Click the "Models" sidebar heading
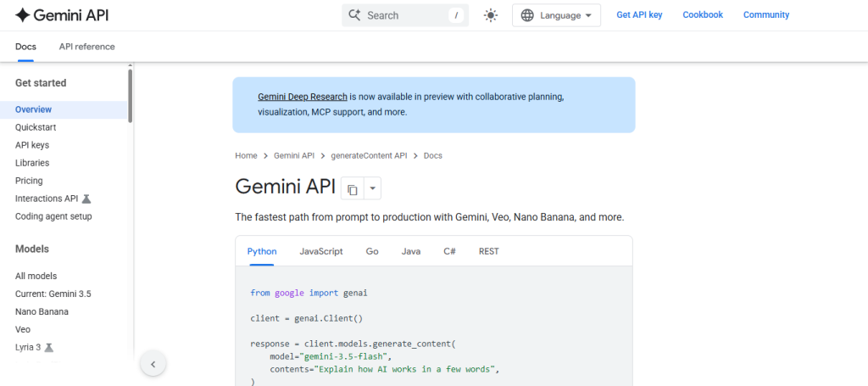The height and width of the screenshot is (386, 868). coord(32,249)
